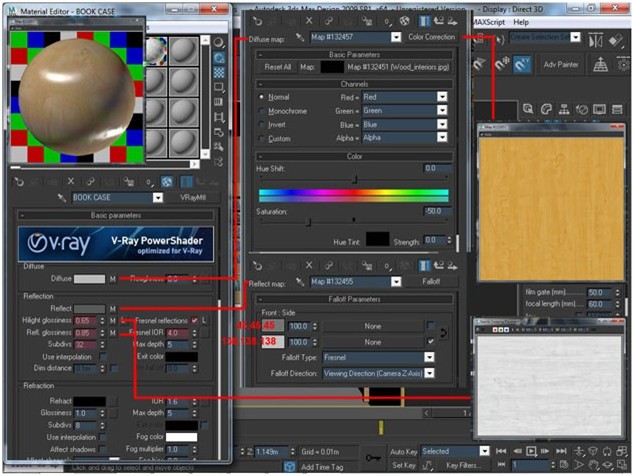The image size is (634, 476).
Task: Open the Help menu
Action: [521, 22]
